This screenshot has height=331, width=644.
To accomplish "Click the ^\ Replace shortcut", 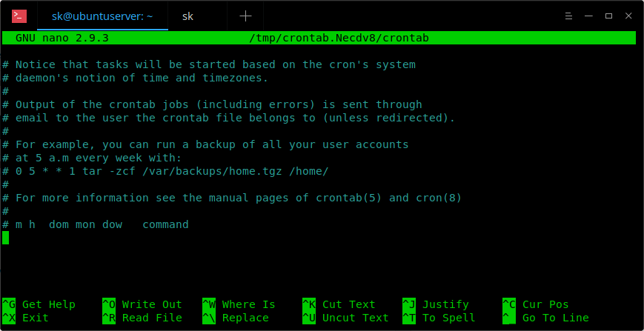I will (x=236, y=318).
